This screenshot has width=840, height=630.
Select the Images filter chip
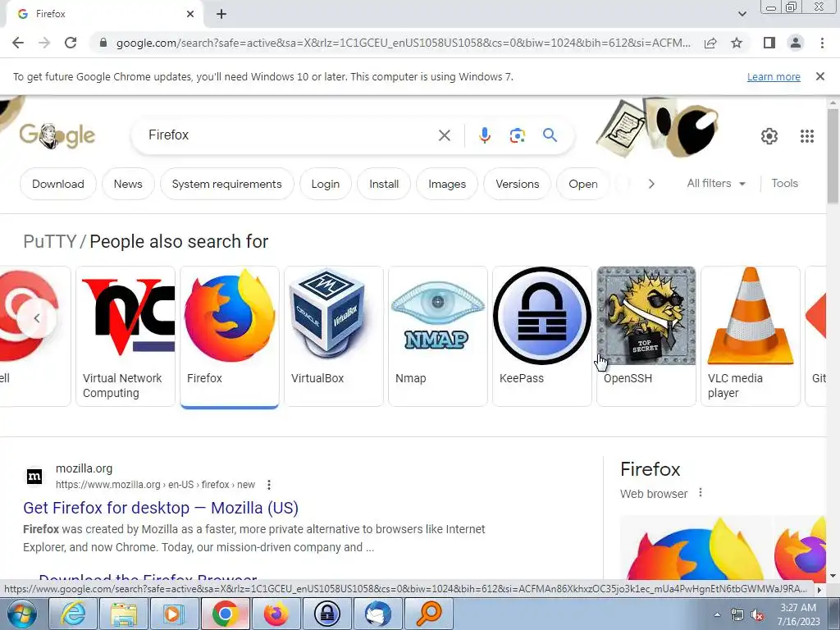[447, 184]
